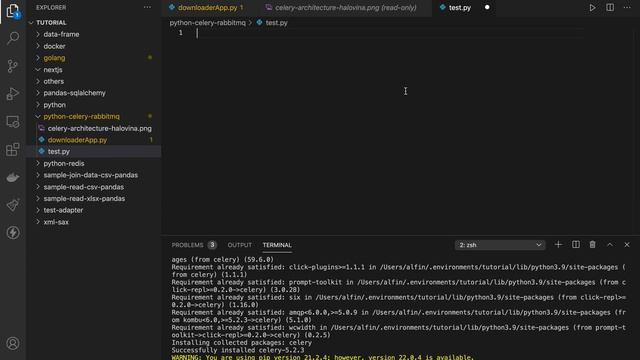Click the "Successfully installed celery-5.2.3" terminal line
The image size is (640, 360).
click(x=238, y=350)
